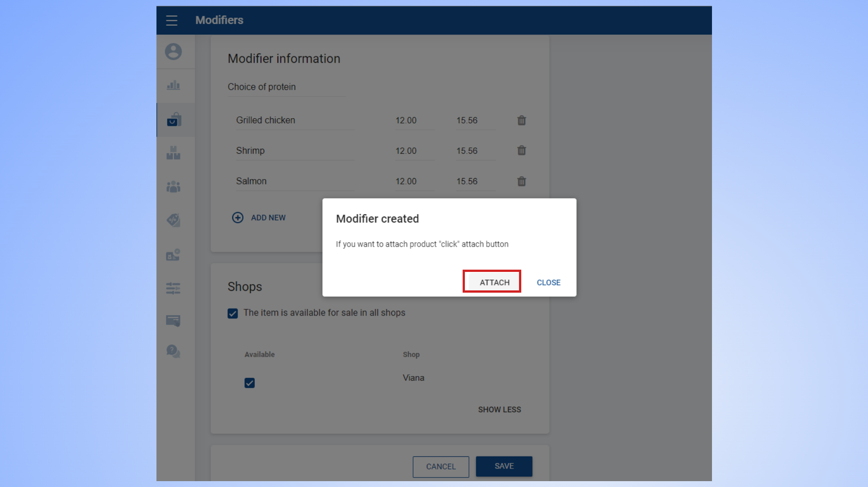
Task: Select the shopping bag items icon
Action: pyautogui.click(x=174, y=119)
